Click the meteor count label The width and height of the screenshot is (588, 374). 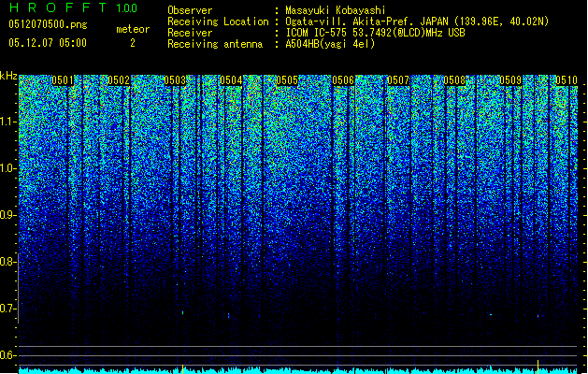133,29
